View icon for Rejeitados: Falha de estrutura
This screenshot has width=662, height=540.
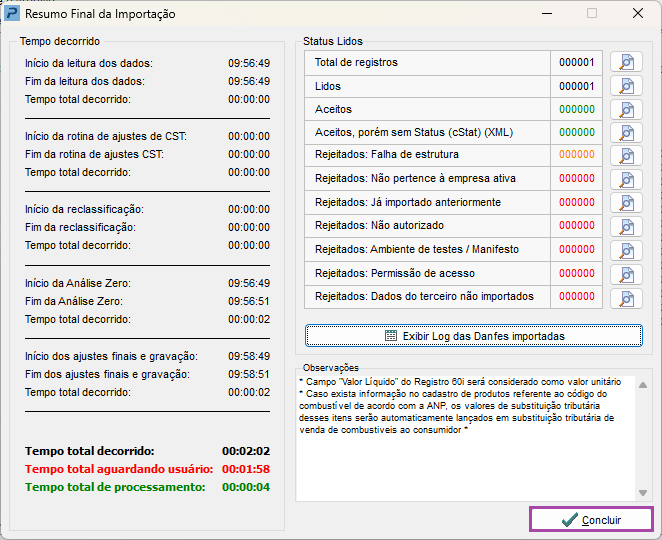pyautogui.click(x=627, y=156)
